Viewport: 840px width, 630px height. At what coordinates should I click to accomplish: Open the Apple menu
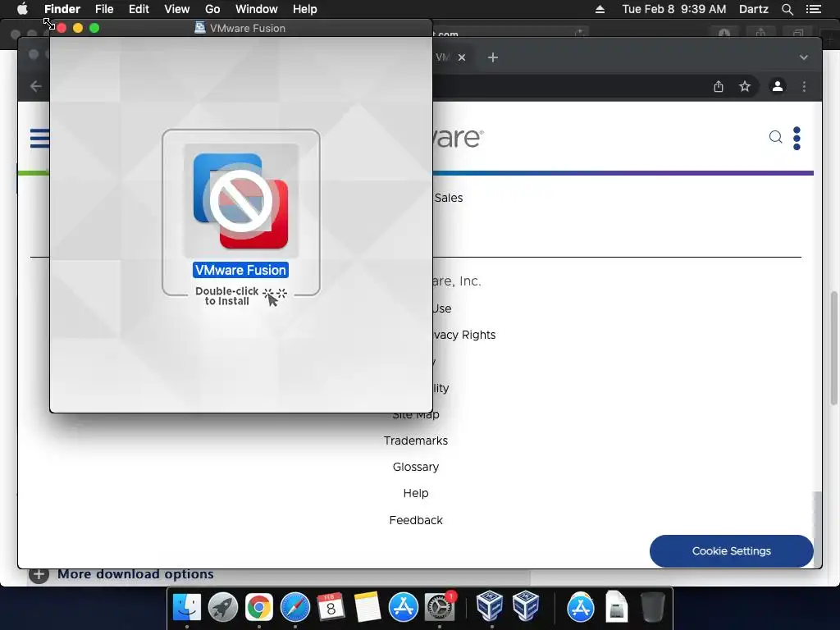[x=22, y=9]
